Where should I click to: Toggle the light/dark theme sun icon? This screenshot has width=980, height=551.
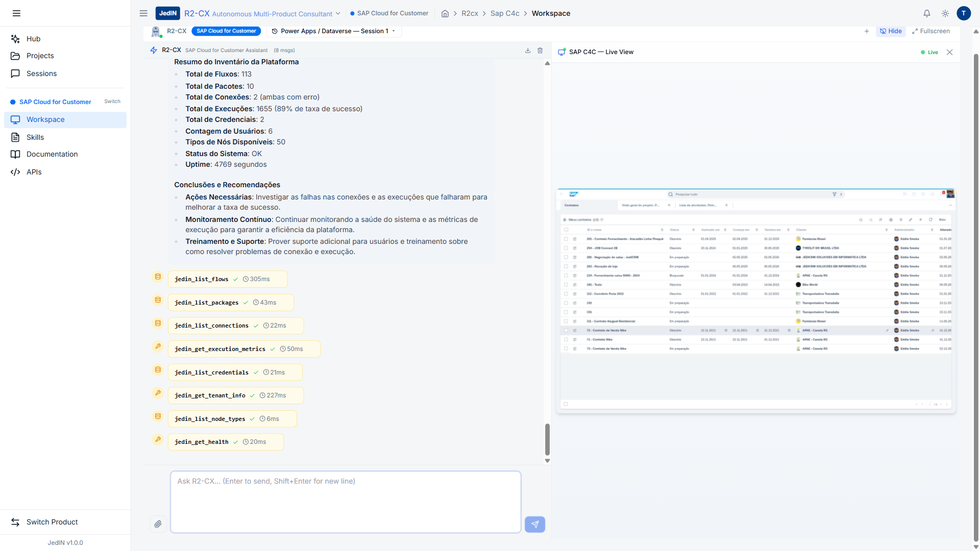945,14
